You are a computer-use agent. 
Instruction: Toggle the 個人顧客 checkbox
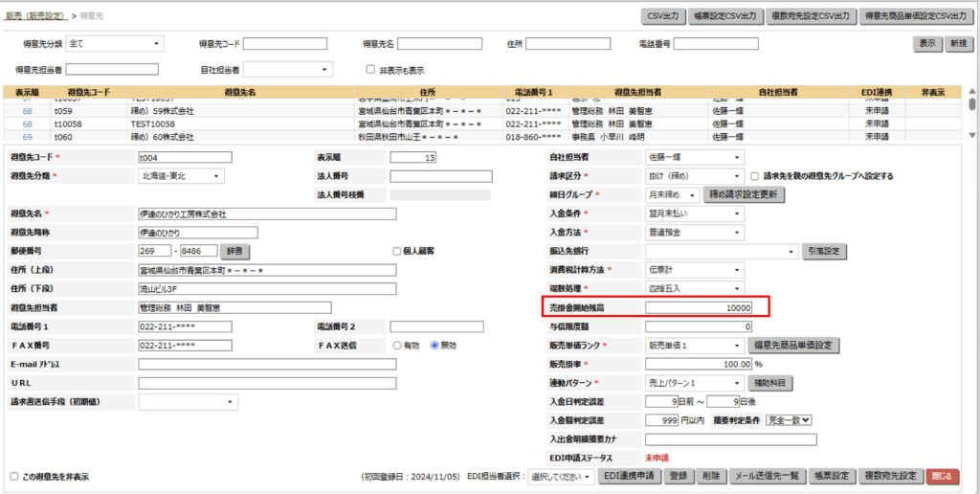tap(396, 252)
